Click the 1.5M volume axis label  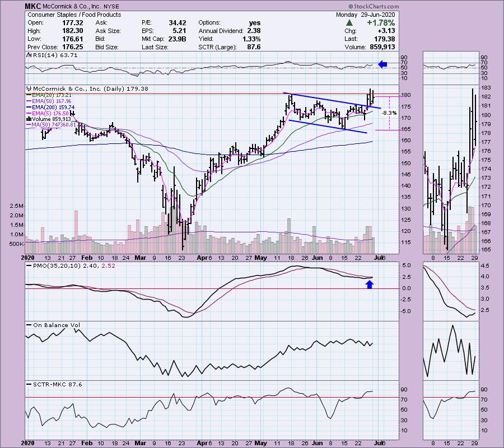click(17, 225)
